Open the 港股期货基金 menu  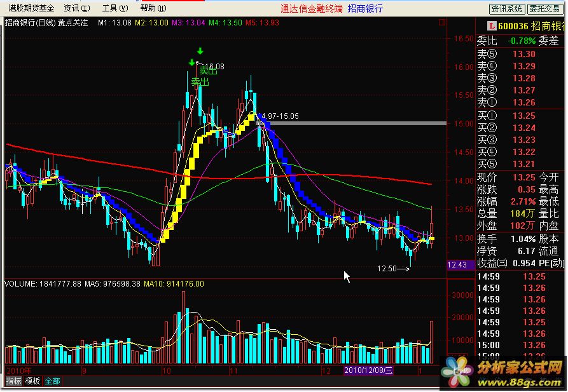click(31, 8)
